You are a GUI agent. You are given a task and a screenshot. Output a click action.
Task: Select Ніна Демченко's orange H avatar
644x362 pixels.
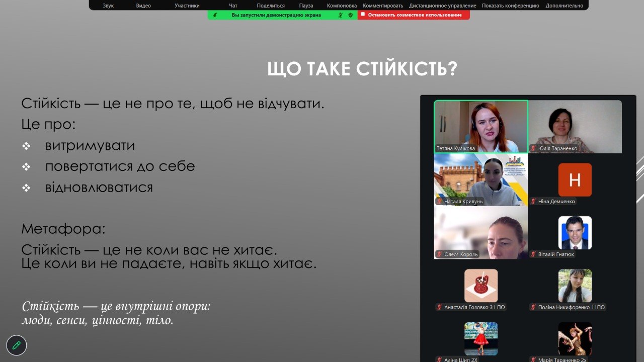(x=575, y=179)
